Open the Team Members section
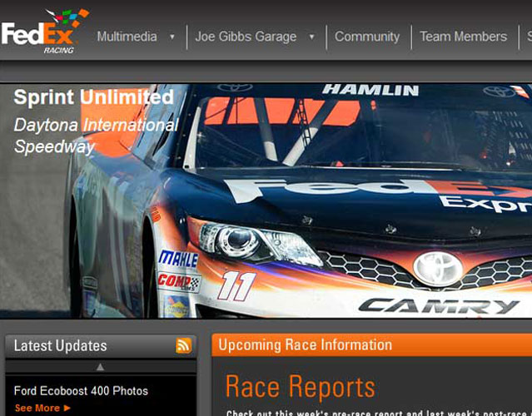The height and width of the screenshot is (416, 532). click(x=463, y=37)
